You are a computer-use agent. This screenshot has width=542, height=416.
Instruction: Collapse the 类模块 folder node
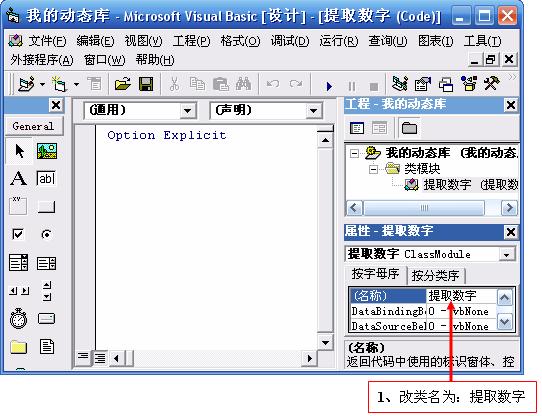(x=373, y=169)
